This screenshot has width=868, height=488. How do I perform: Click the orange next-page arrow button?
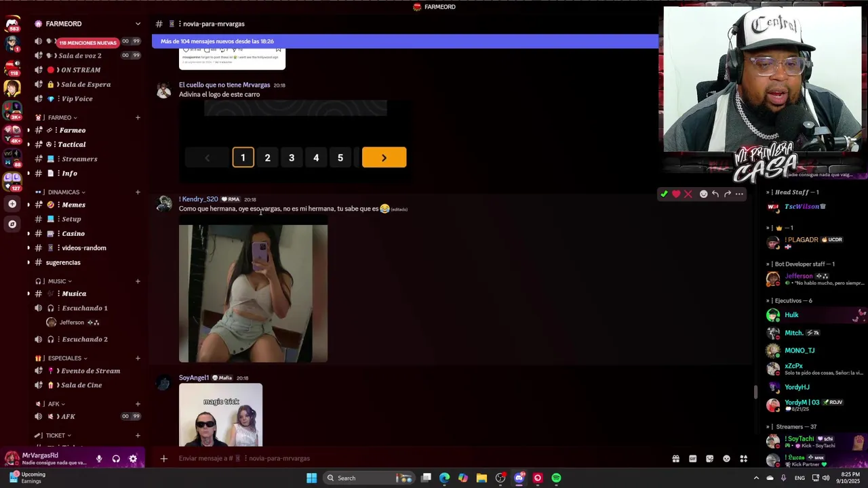coord(384,158)
